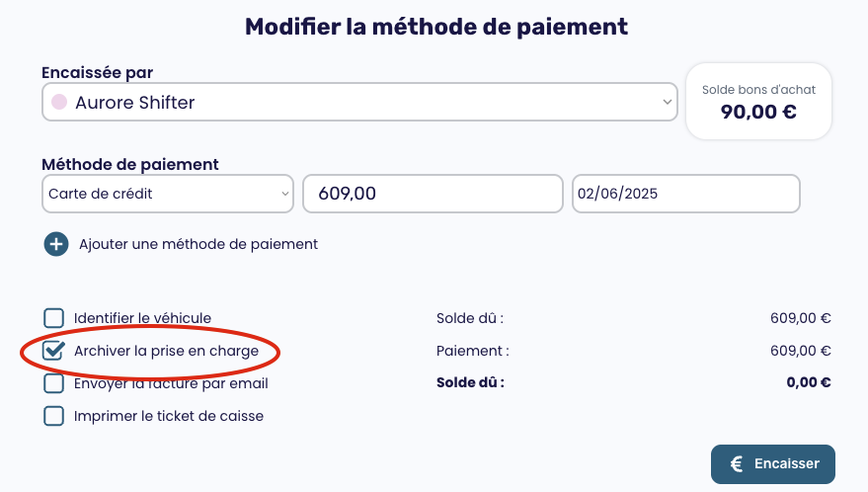
Task: Click the Encaisser button
Action: tap(773, 463)
